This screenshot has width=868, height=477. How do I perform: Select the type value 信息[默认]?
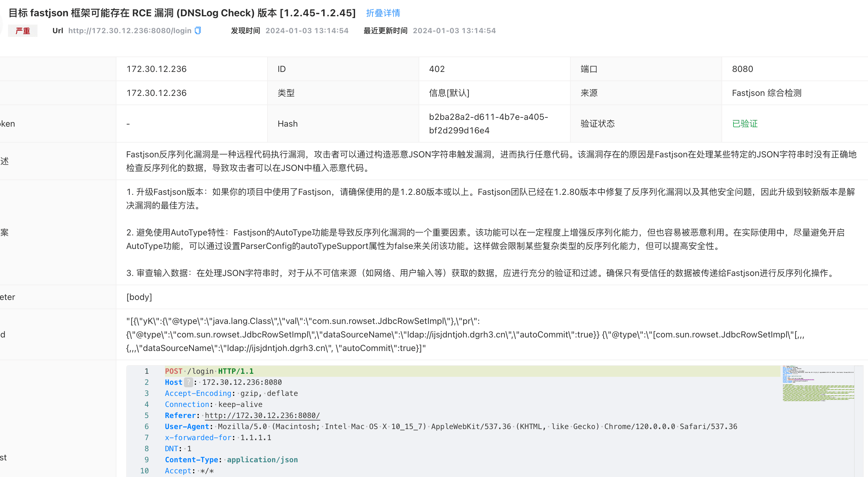pyautogui.click(x=449, y=93)
